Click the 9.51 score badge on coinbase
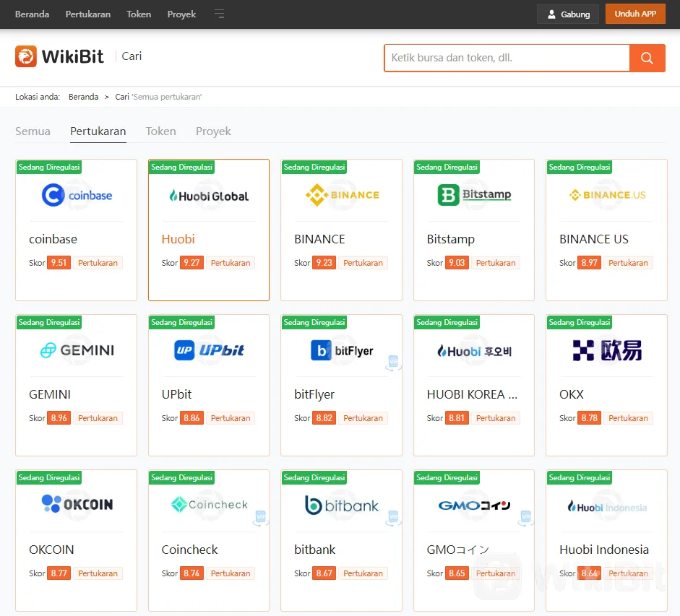The width and height of the screenshot is (680, 616). point(59,263)
